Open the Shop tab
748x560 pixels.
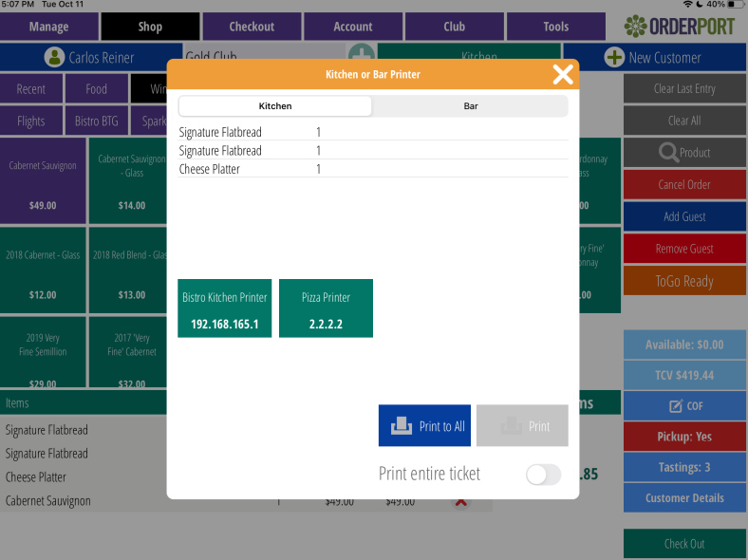click(150, 27)
